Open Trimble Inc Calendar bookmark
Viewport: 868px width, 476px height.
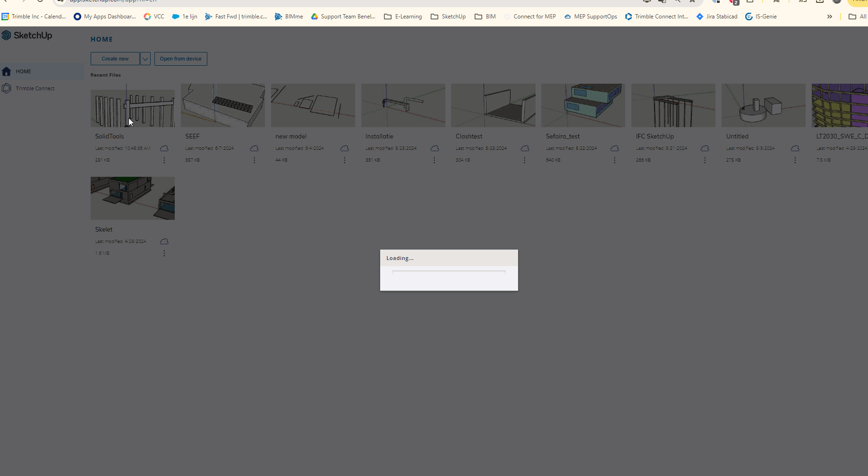[x=34, y=17]
